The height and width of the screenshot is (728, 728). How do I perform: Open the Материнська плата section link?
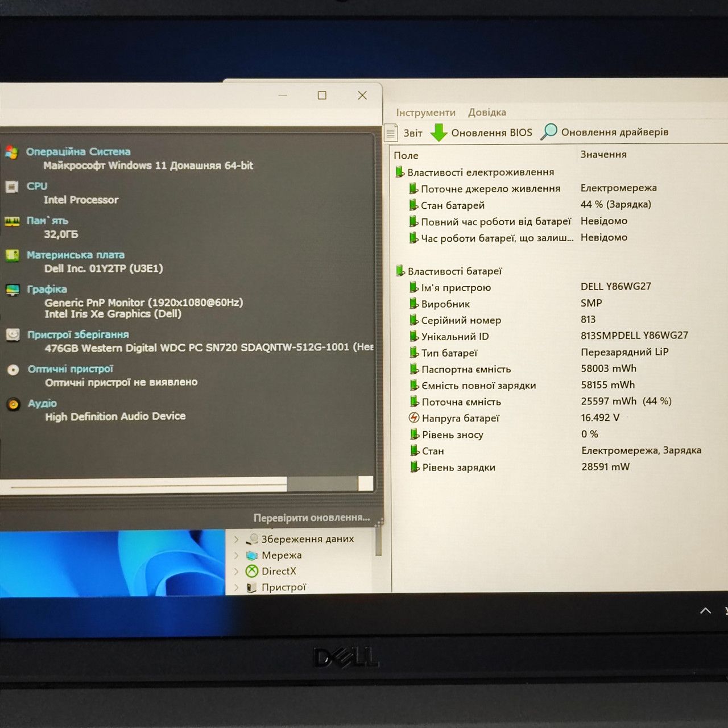click(76, 255)
